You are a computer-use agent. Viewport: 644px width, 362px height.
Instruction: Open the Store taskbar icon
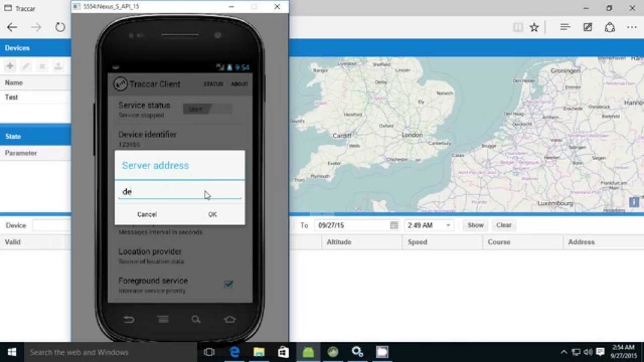283,352
